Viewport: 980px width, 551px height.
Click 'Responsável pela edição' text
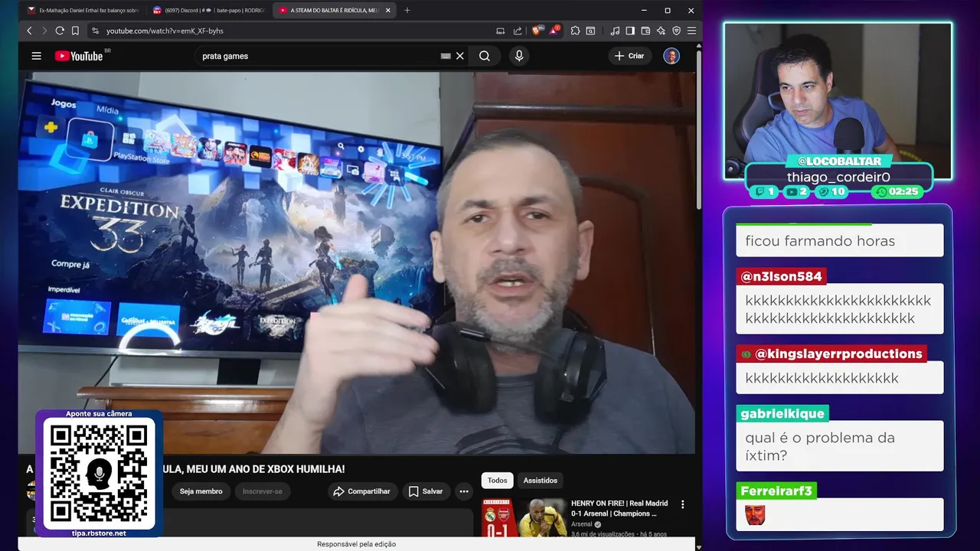357,544
